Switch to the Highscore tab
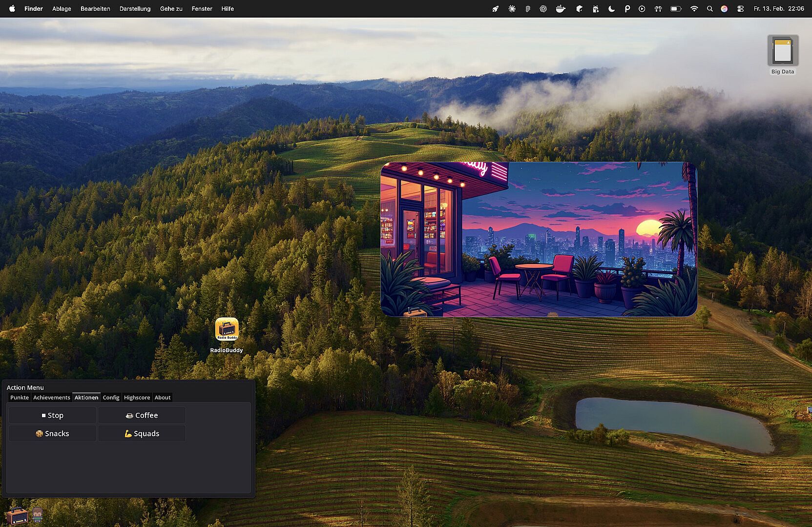 137,398
